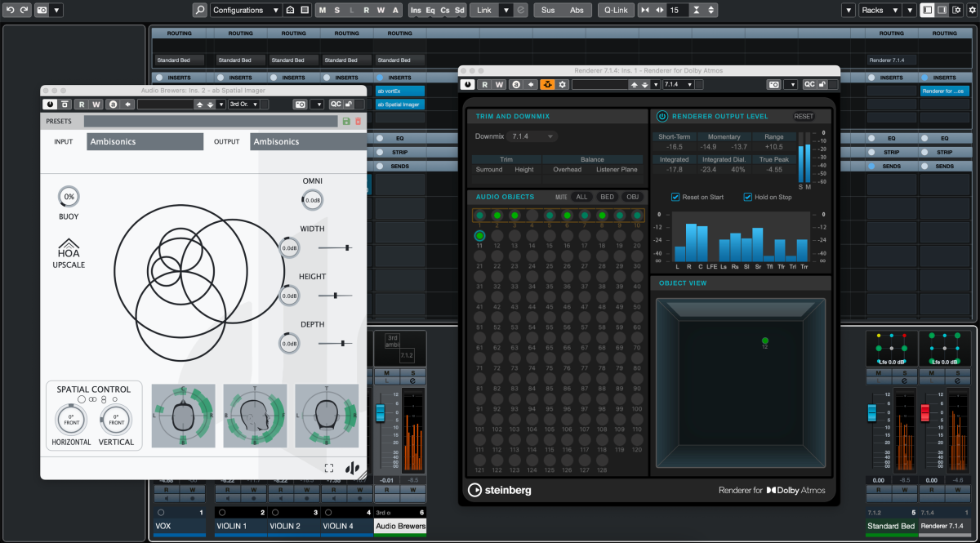Bypass all Inserts with the Ins button
The width and height of the screenshot is (980, 543).
(416, 11)
